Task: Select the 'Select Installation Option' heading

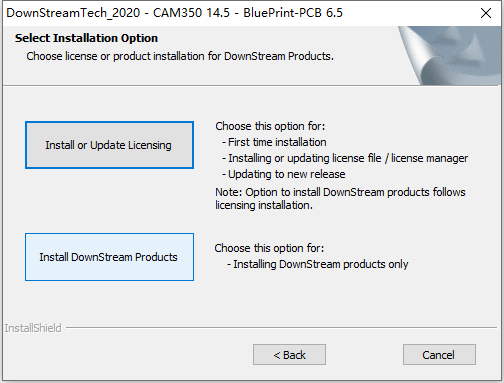Action: click(86, 38)
